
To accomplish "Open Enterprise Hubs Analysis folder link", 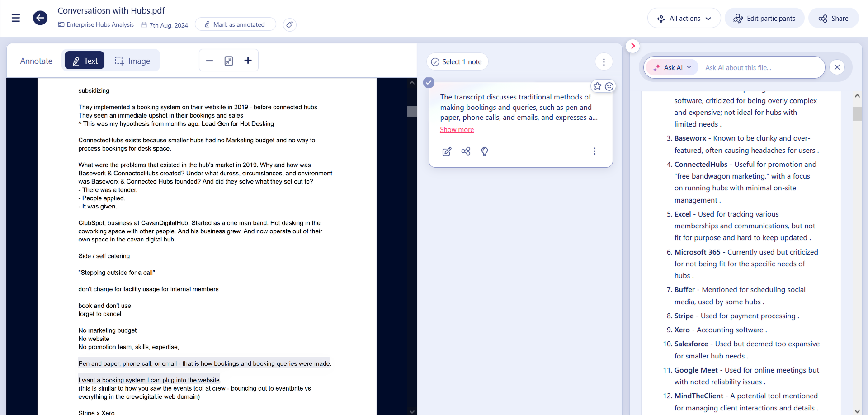I will pyautogui.click(x=96, y=25).
